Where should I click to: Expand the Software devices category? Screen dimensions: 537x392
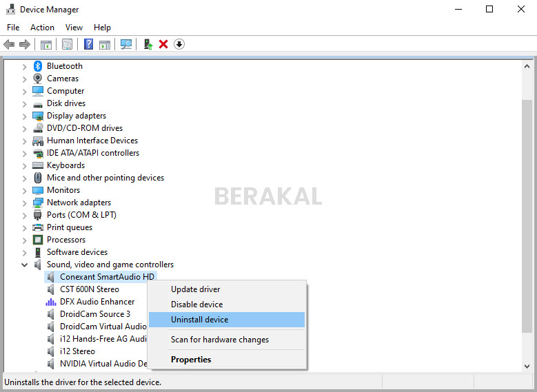coord(24,253)
